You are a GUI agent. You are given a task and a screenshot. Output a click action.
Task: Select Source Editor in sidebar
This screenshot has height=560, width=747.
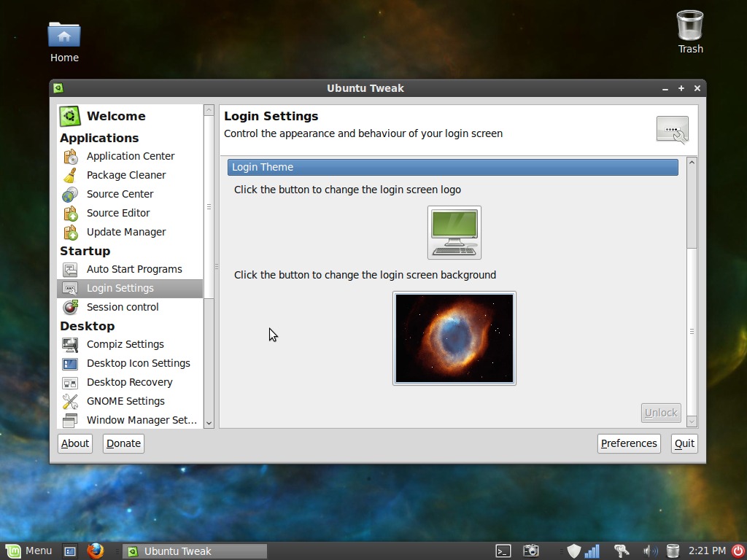[x=130, y=214]
